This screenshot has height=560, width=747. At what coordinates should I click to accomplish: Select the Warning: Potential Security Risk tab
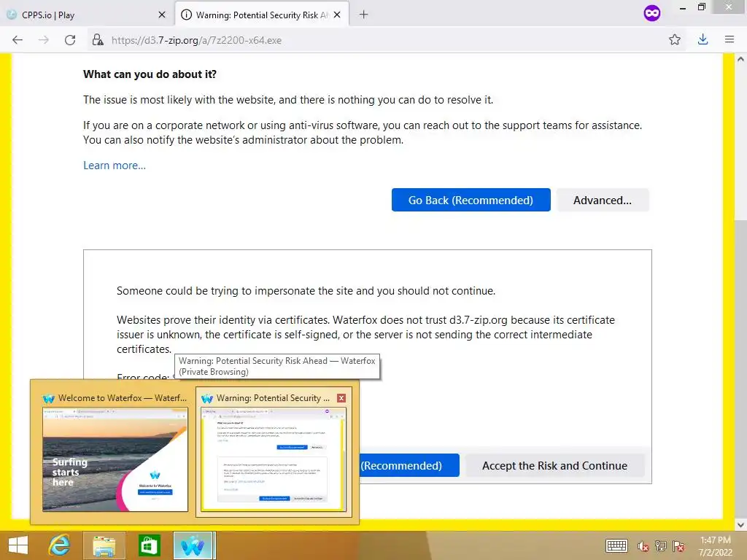point(262,15)
